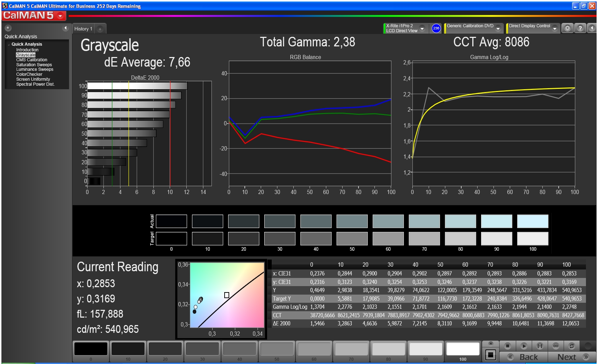Viewport: 598px width, 364px height.
Task: Click the dE Average: 7,66 readout
Action: pyautogui.click(x=147, y=62)
